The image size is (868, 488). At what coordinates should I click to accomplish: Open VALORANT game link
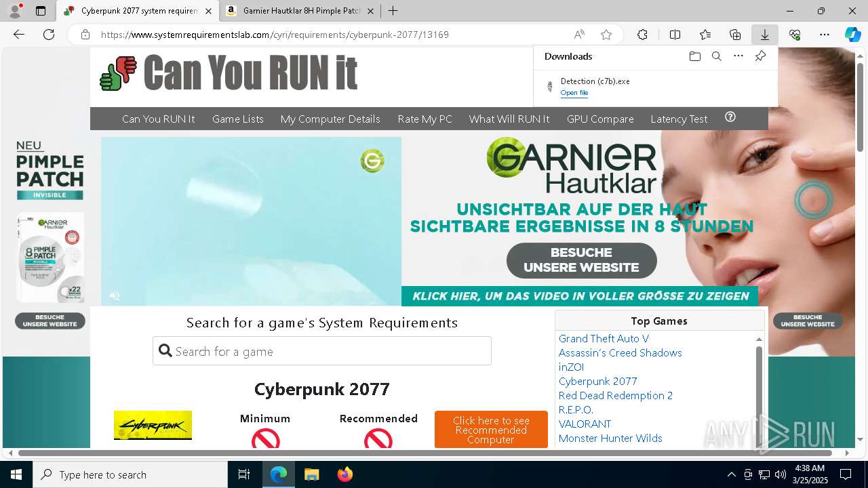pyautogui.click(x=585, y=424)
